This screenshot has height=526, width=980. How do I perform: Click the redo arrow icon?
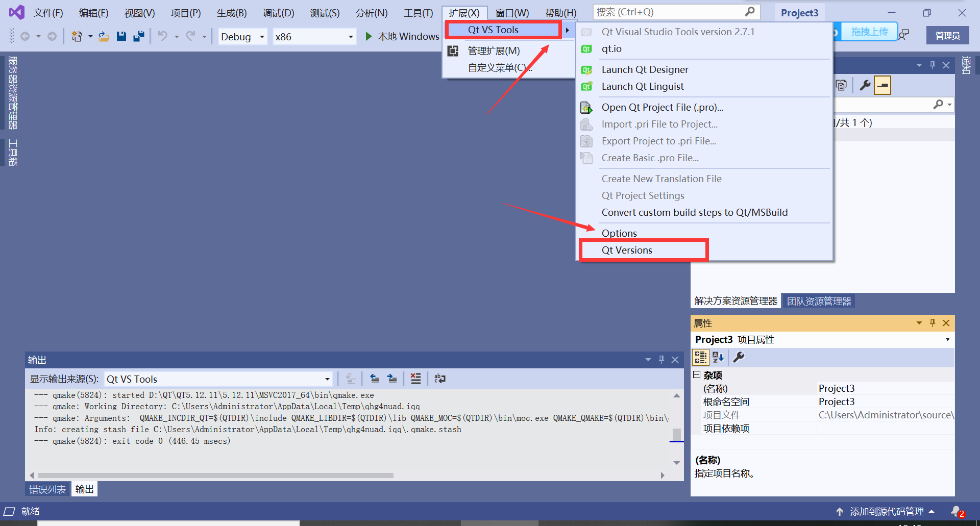190,36
